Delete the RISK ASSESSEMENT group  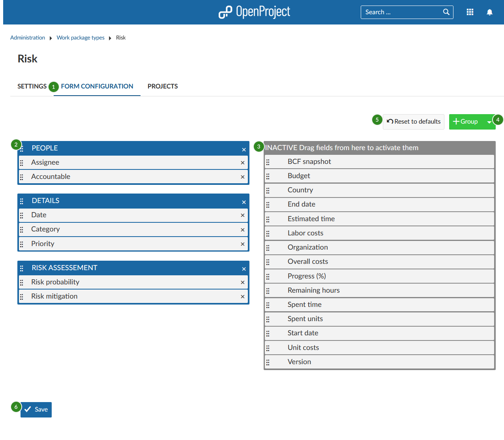point(244,269)
